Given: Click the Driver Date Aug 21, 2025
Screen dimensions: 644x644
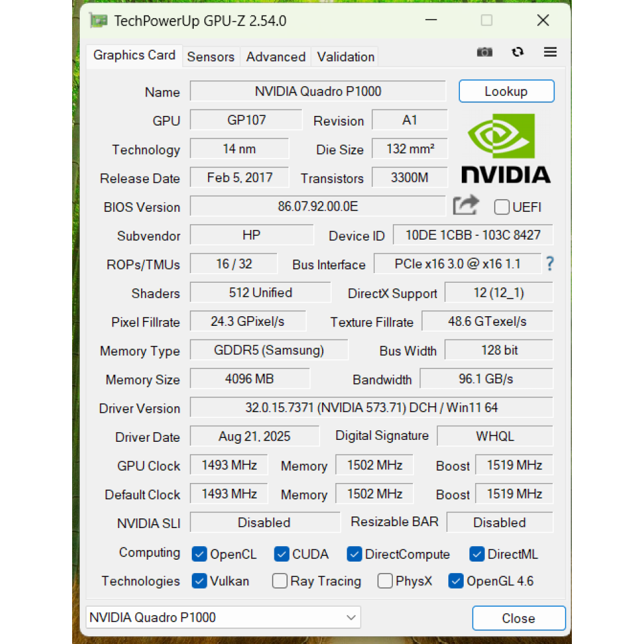Looking at the screenshot, I should point(254,436).
